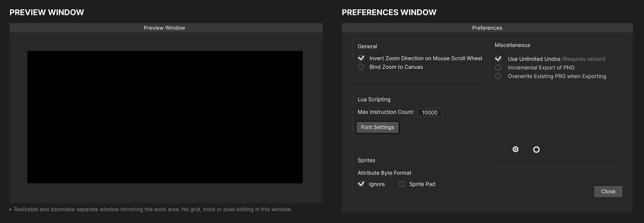Open Font Settings
Image resolution: width=644 pixels, height=223 pixels.
(377, 127)
